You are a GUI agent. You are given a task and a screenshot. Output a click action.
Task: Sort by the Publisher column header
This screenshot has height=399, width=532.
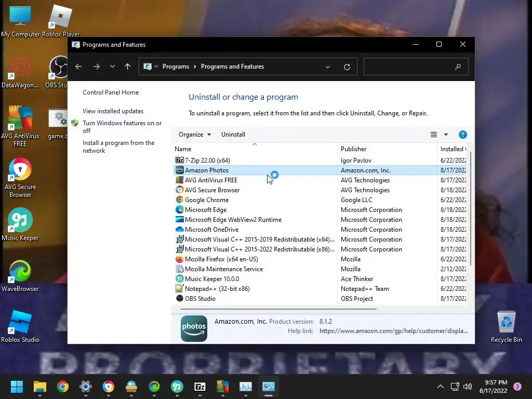tap(387, 149)
